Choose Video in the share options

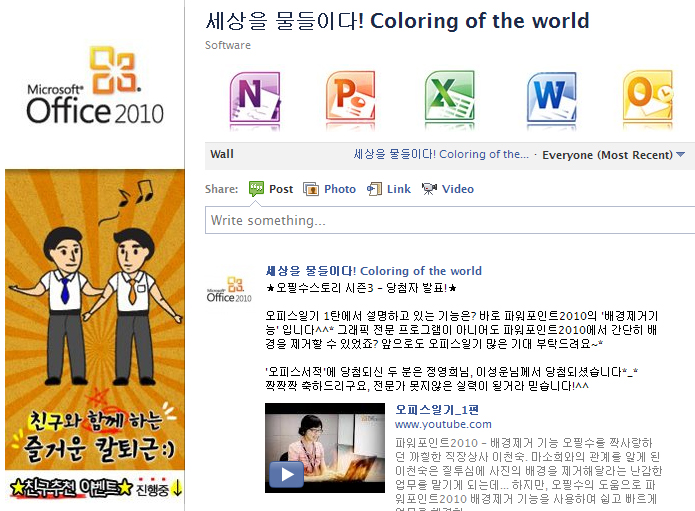(458, 189)
